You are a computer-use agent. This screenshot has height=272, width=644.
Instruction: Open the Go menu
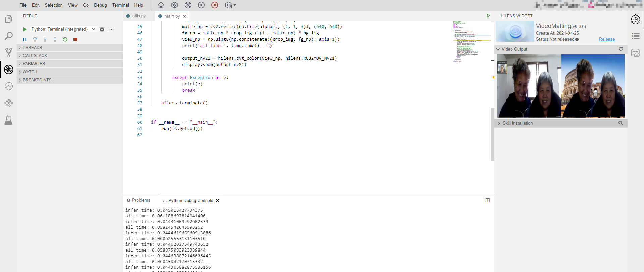coord(86,5)
